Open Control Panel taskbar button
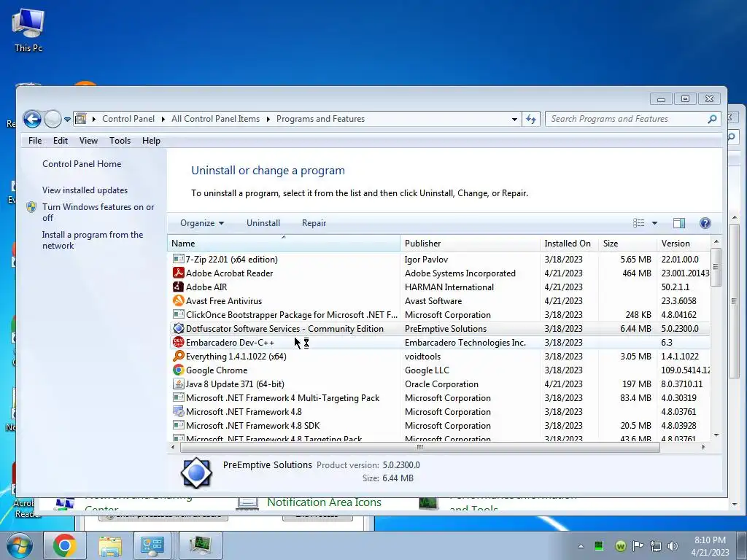The image size is (747, 560). tap(152, 545)
